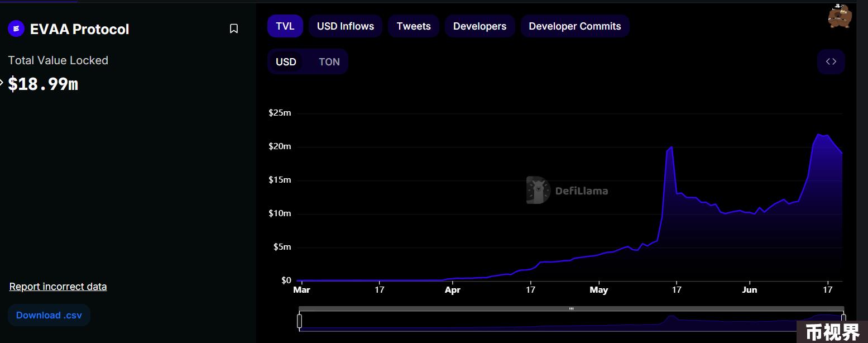The image size is (868, 343).
Task: Click the June TVL peak on chart
Action: (x=818, y=134)
